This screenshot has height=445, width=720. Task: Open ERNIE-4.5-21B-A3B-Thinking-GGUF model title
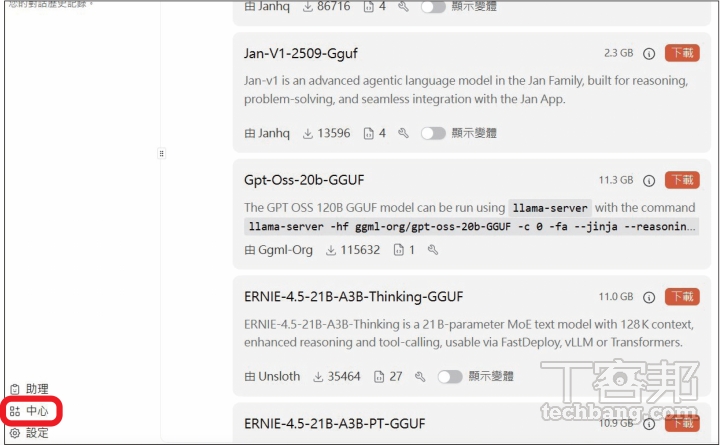(354, 297)
